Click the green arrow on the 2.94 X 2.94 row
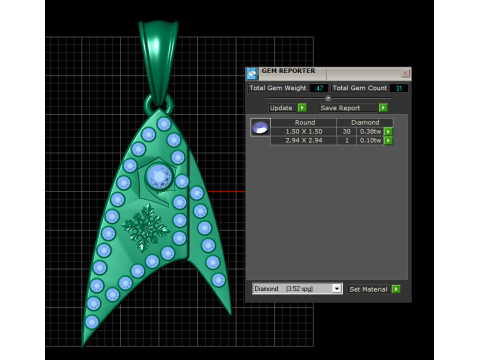Image resolution: width=480 pixels, height=360 pixels. [x=388, y=140]
